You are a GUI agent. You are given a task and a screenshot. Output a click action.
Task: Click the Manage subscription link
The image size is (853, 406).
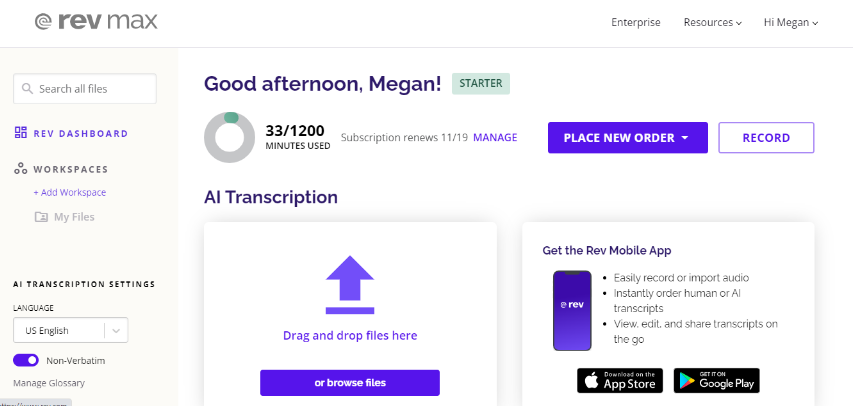[495, 138]
